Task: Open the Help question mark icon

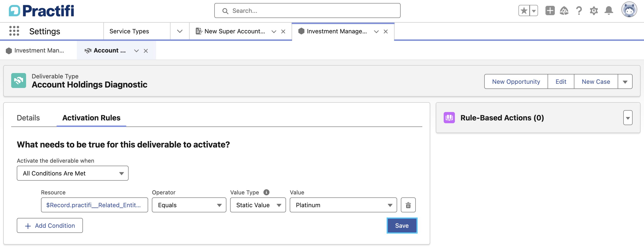Action: (x=579, y=11)
